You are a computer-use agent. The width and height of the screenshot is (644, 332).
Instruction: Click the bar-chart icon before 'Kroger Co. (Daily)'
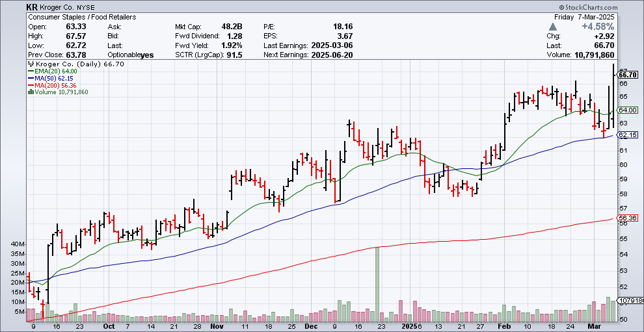tap(31, 64)
